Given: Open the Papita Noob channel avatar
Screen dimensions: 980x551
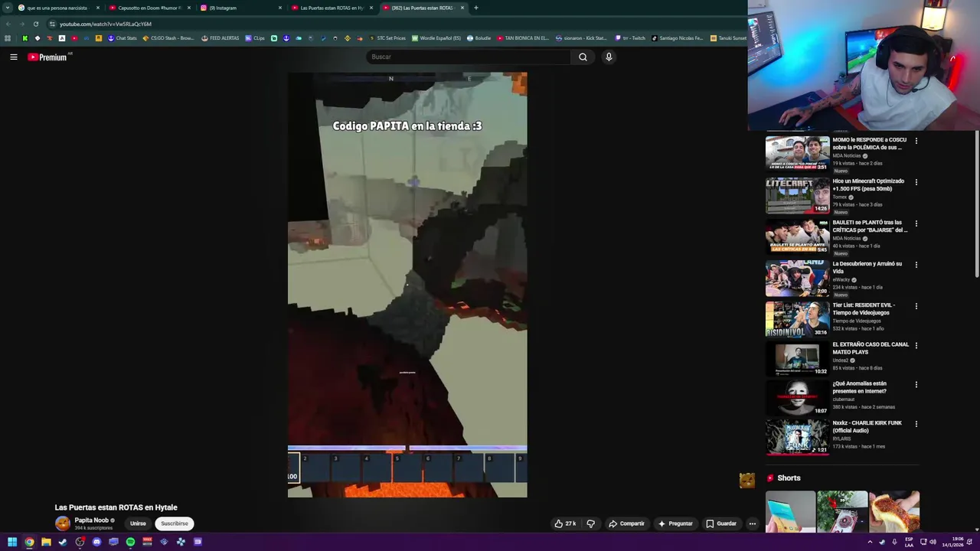Looking at the screenshot, I should pyautogui.click(x=63, y=523).
